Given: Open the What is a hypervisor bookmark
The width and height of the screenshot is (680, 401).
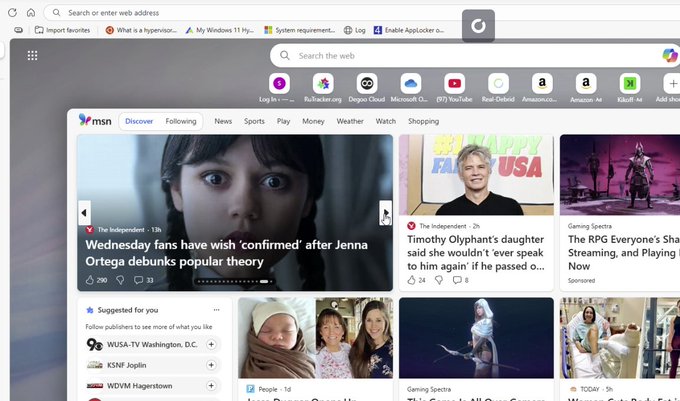Looking at the screenshot, I should pos(141,30).
